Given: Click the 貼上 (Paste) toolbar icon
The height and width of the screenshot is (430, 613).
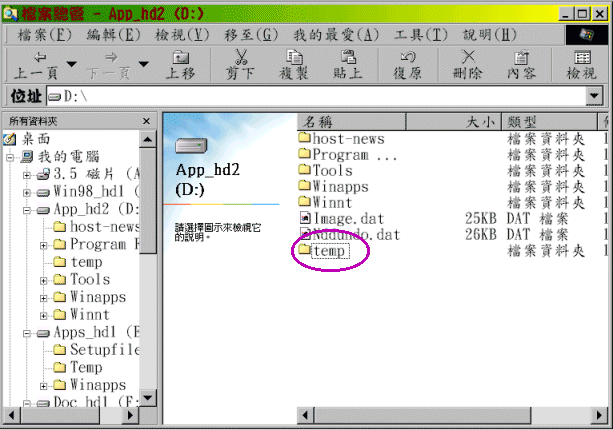Looking at the screenshot, I should pyautogui.click(x=348, y=58).
